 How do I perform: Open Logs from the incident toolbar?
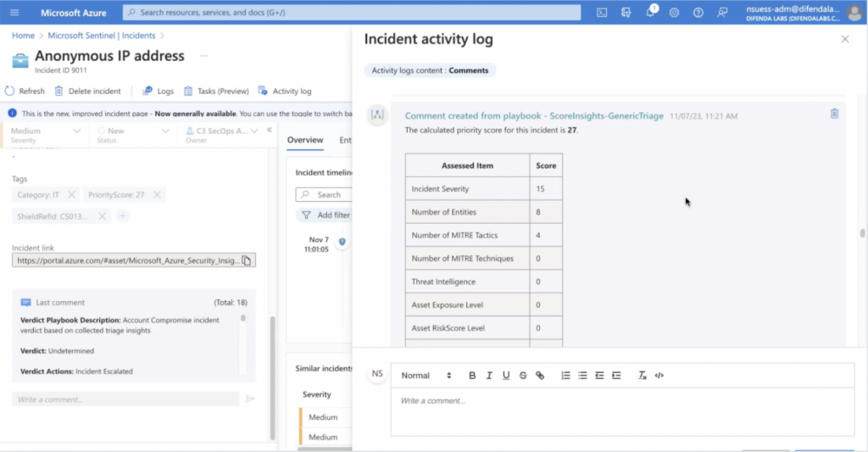tap(159, 91)
